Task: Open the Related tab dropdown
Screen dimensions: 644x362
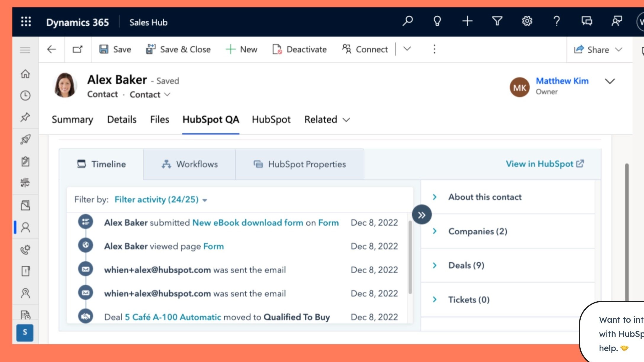Action: (327, 119)
